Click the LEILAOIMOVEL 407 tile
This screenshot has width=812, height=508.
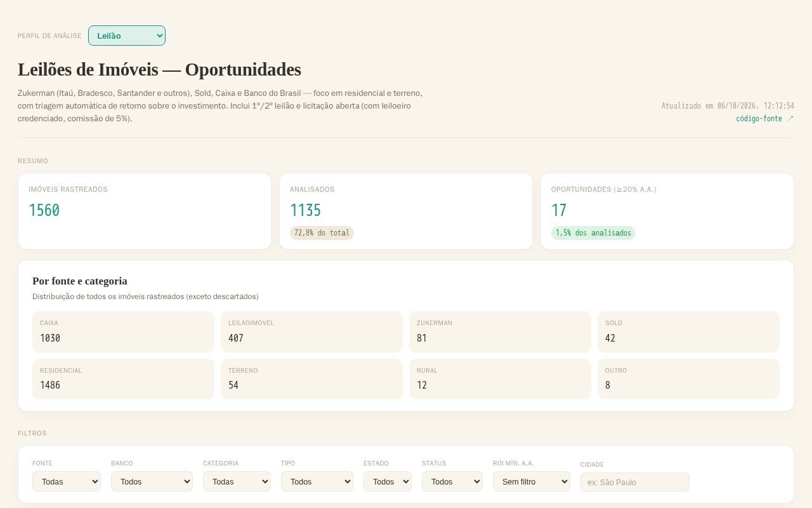pos(311,331)
